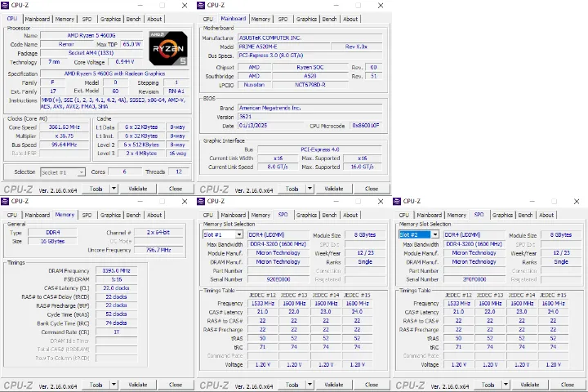The image size is (588, 392).
Task: Click CPU-Z title icon of the Memory tab window
Action: tap(6, 201)
